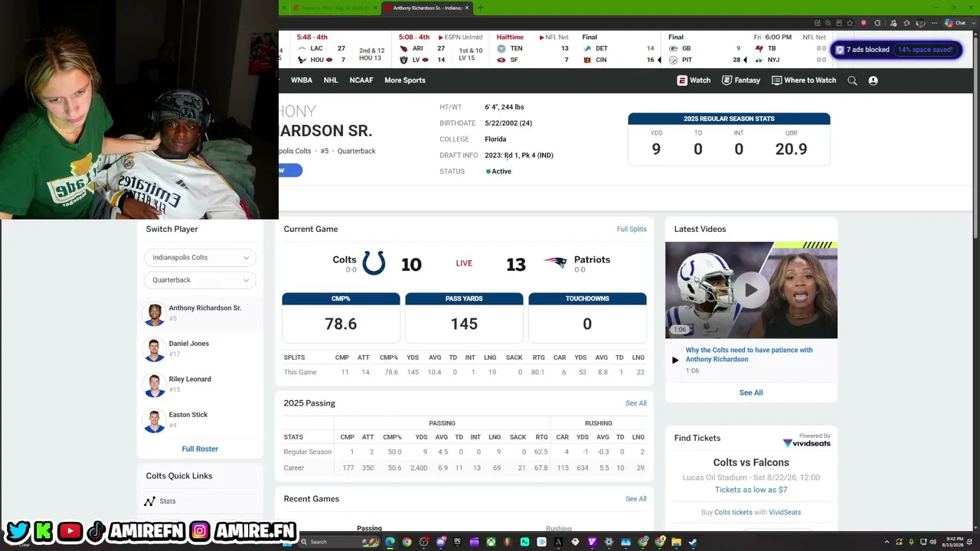The image size is (980, 551).
Task: Open the Copilot Chat button in toolbar
Action: click(955, 23)
